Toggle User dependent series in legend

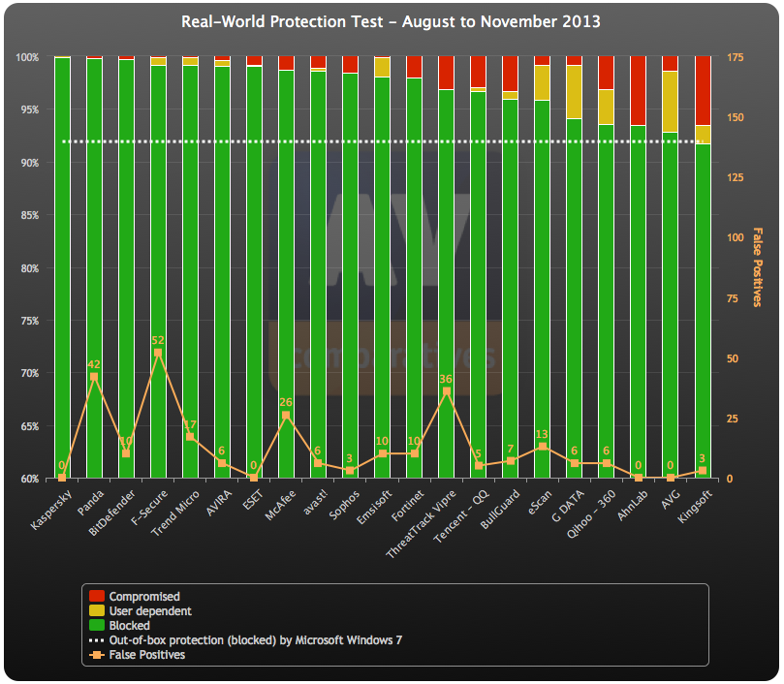point(97,611)
